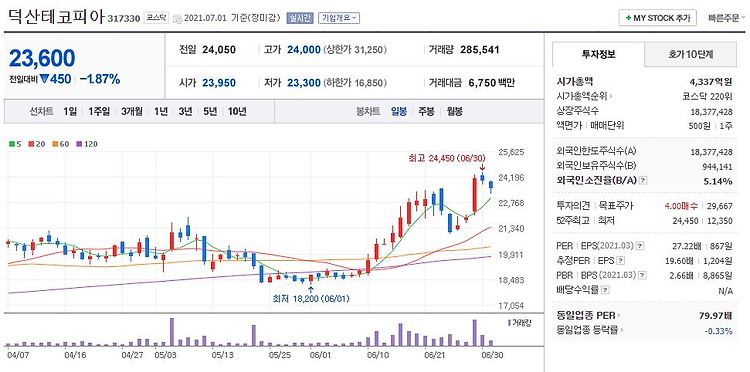Click orange 60-day moving average legend
750x372 pixels.
coord(61,143)
